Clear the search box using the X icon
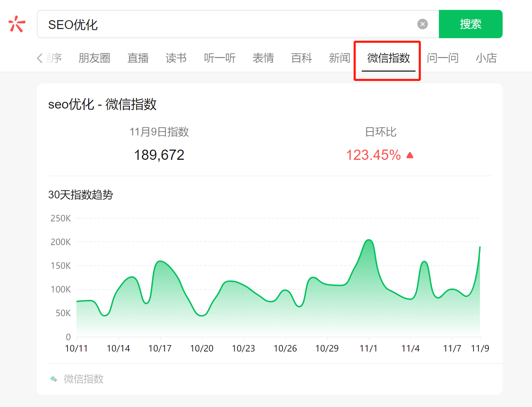This screenshot has width=532, height=407. tap(422, 24)
